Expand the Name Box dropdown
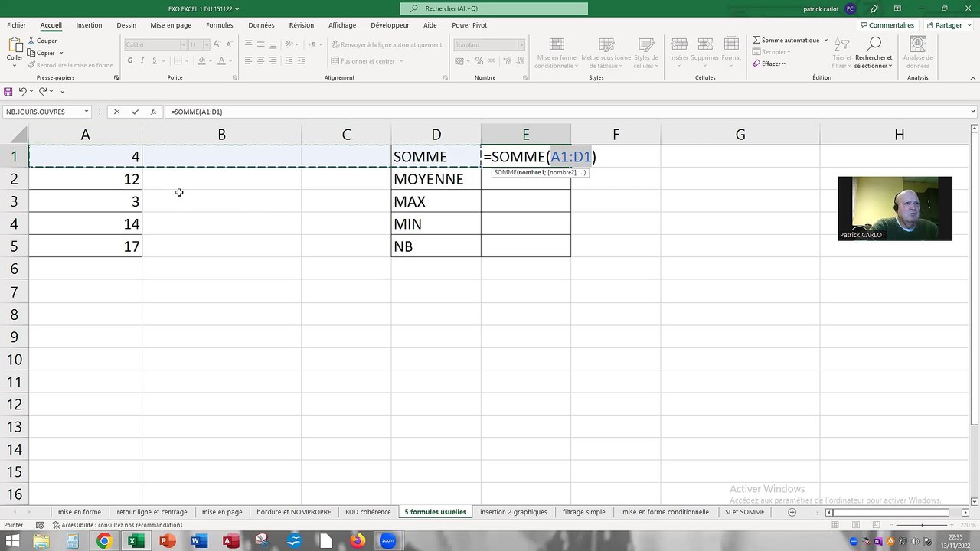 (87, 112)
